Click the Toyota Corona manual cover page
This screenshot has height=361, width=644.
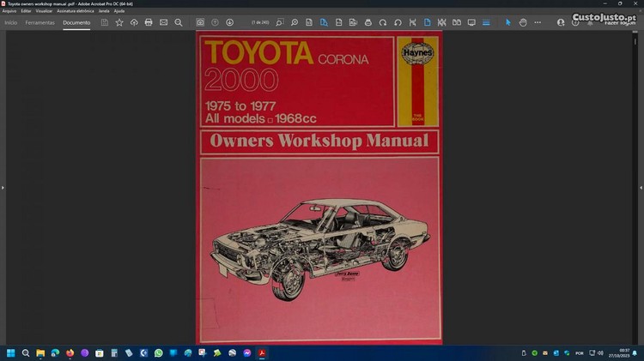[x=319, y=187]
